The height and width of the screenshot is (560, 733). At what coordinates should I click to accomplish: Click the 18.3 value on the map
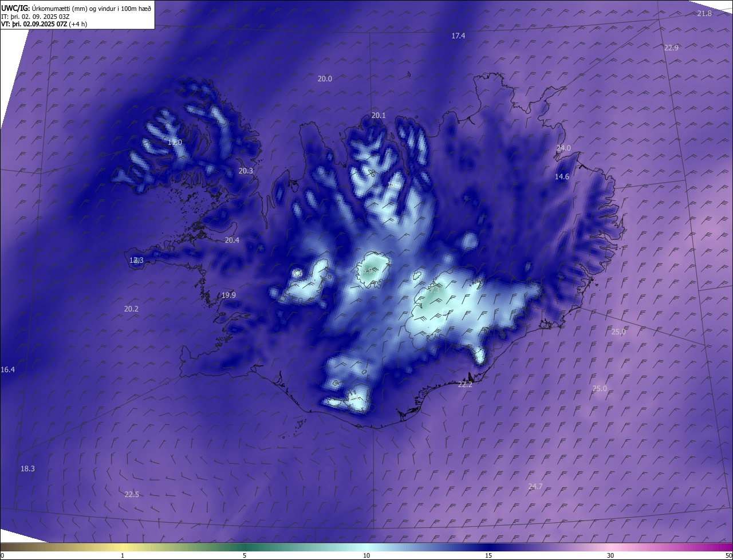point(27,468)
